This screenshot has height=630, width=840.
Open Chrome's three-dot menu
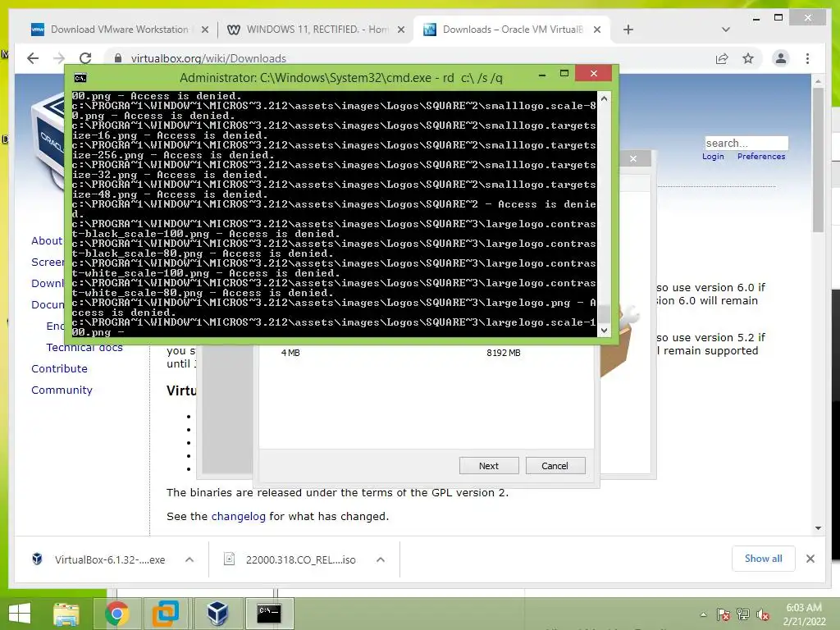pyautogui.click(x=807, y=58)
